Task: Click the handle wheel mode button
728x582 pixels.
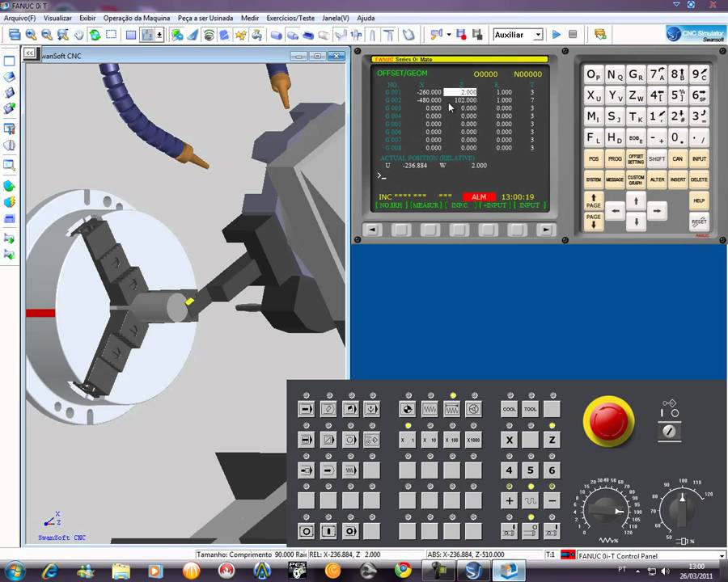Action: (473, 409)
